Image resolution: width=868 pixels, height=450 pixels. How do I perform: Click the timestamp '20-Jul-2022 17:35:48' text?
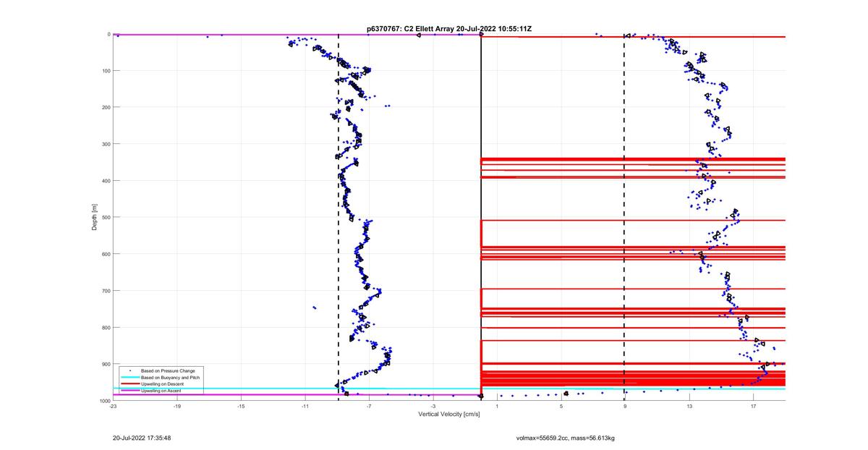tap(142, 438)
